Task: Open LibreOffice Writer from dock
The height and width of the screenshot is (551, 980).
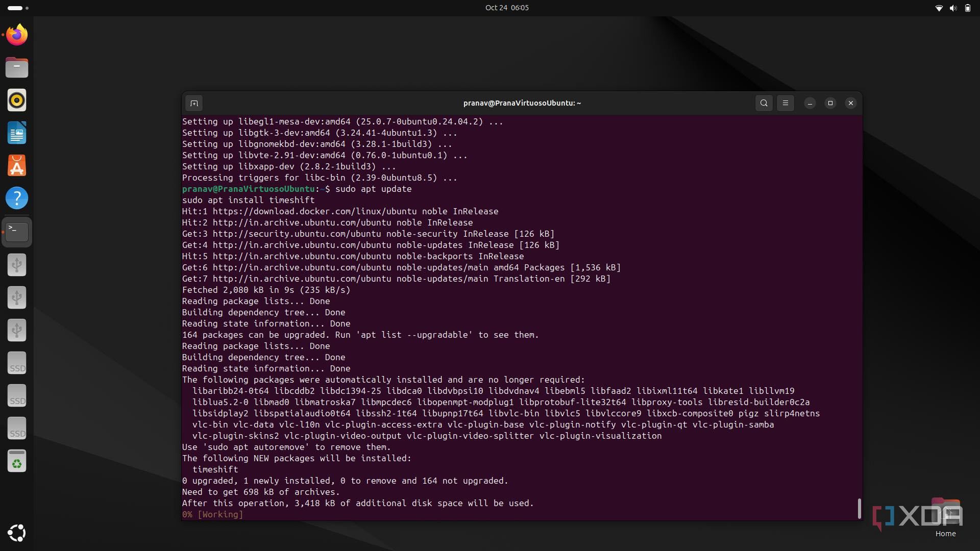Action: 17,133
